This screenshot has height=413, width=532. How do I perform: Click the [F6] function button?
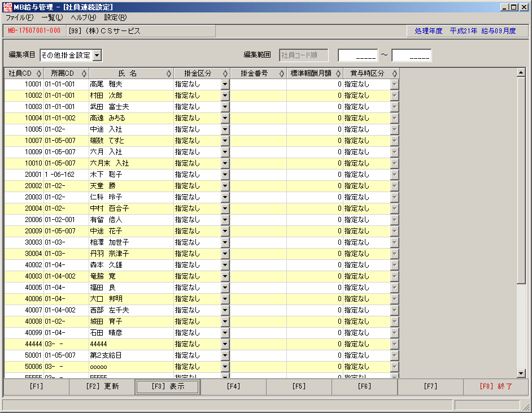[x=364, y=386]
